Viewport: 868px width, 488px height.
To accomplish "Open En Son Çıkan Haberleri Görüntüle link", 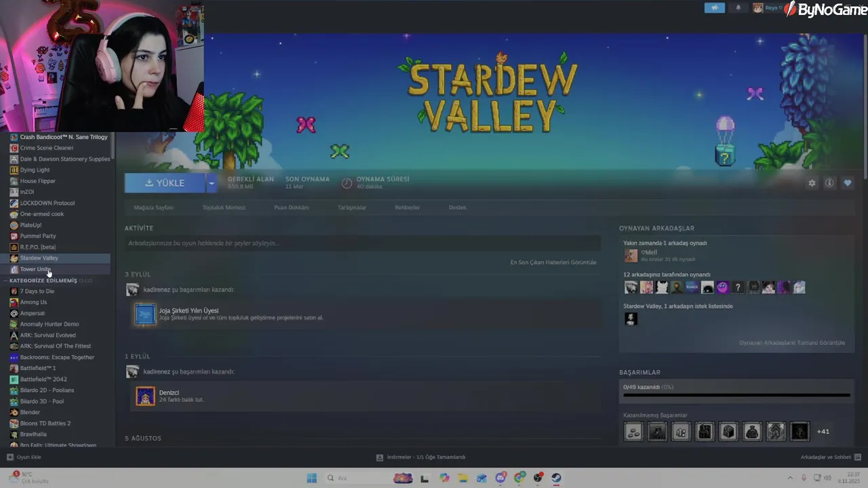I will 553,262.
